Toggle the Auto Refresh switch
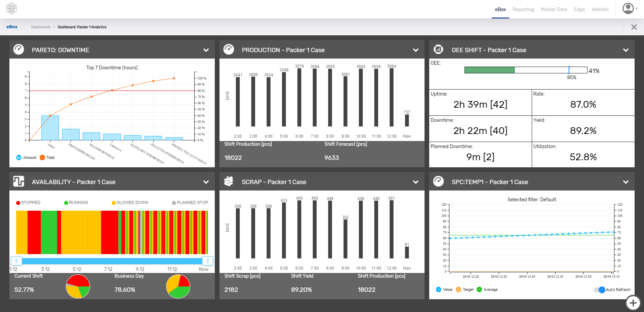644x312 pixels. (x=599, y=290)
